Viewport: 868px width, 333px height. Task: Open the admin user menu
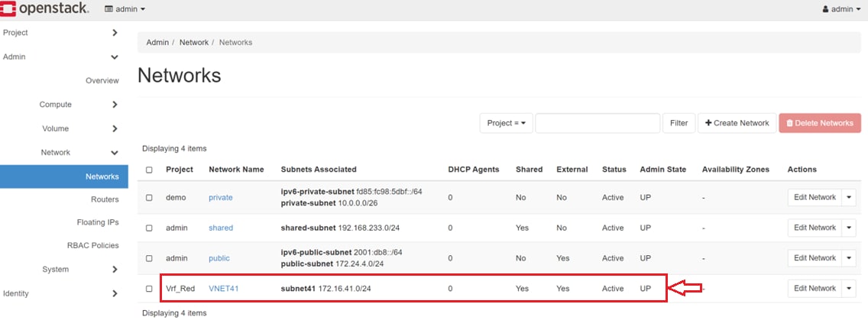click(841, 9)
